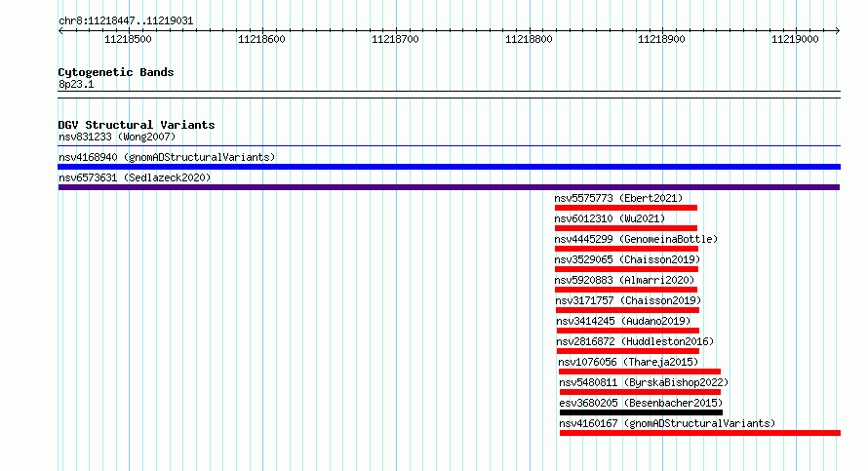Click red bar under nsv5480811
This screenshot has height=471, width=868.
[x=640, y=392]
